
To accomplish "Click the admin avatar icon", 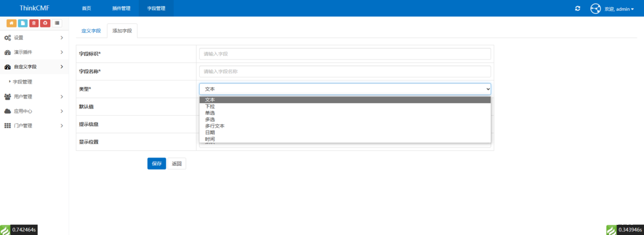I will [596, 8].
